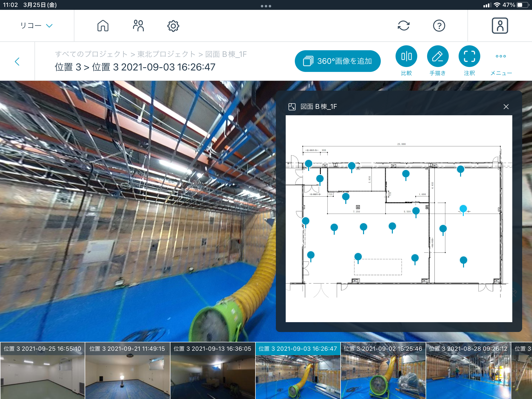Select the 手描き freehand drawing tool
This screenshot has width=532, height=399.
click(438, 56)
